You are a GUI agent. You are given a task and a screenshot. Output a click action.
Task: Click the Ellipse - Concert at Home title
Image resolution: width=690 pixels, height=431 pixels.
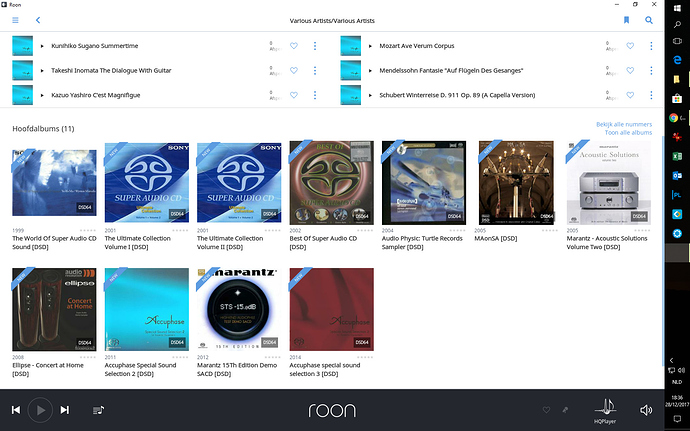pos(48,369)
